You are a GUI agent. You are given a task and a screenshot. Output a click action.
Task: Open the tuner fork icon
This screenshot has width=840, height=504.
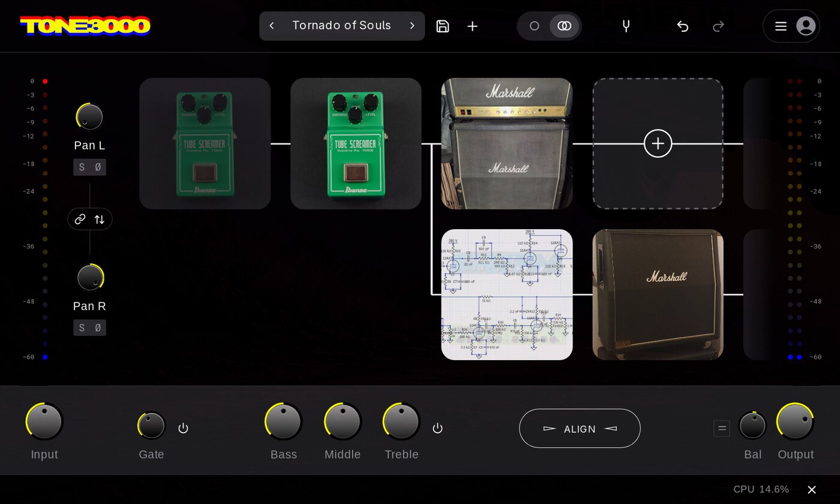coord(626,26)
